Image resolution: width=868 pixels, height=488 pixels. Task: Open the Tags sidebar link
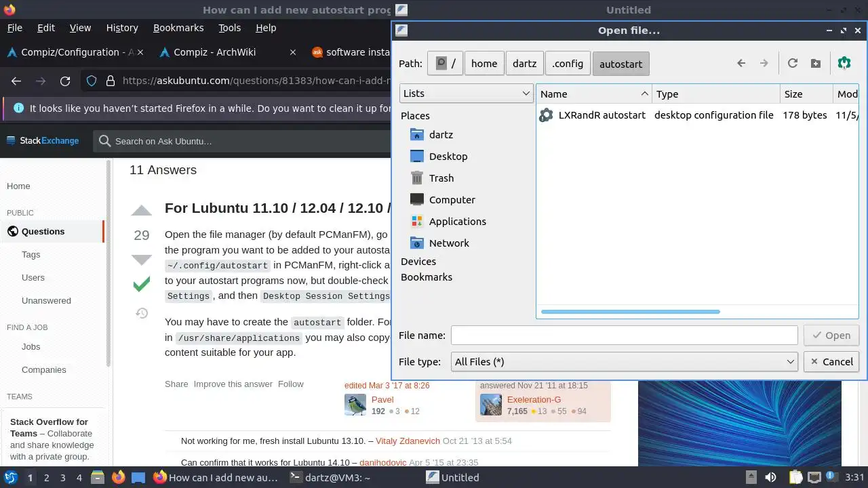click(x=31, y=255)
